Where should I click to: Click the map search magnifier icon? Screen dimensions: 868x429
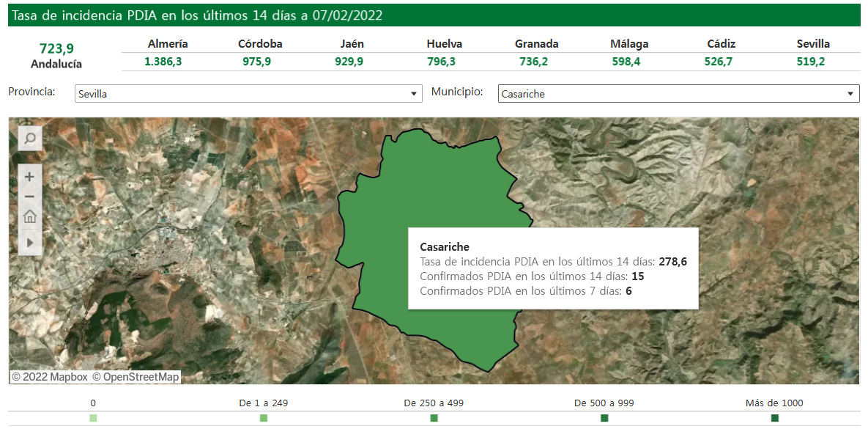(x=30, y=138)
